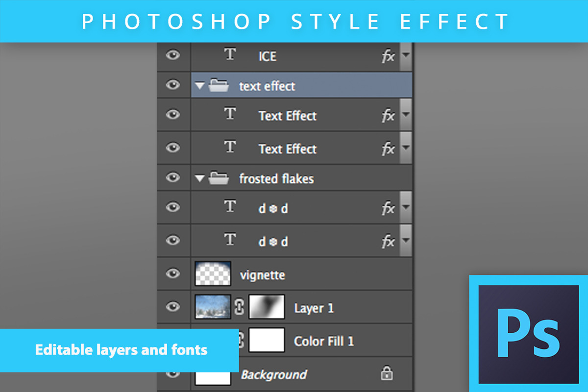The height and width of the screenshot is (392, 588).
Task: Click the mask link icon on Layer 1
Action: click(x=240, y=307)
